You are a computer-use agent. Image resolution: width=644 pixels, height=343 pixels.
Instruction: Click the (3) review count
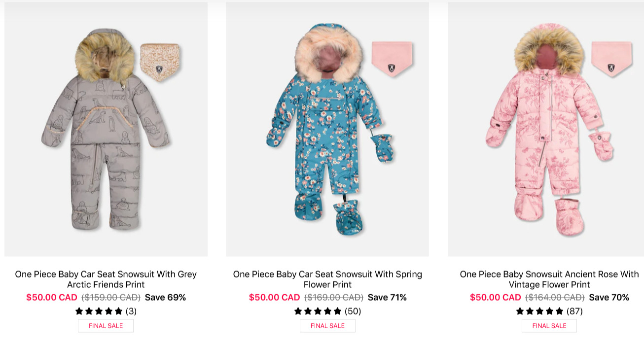(x=131, y=311)
